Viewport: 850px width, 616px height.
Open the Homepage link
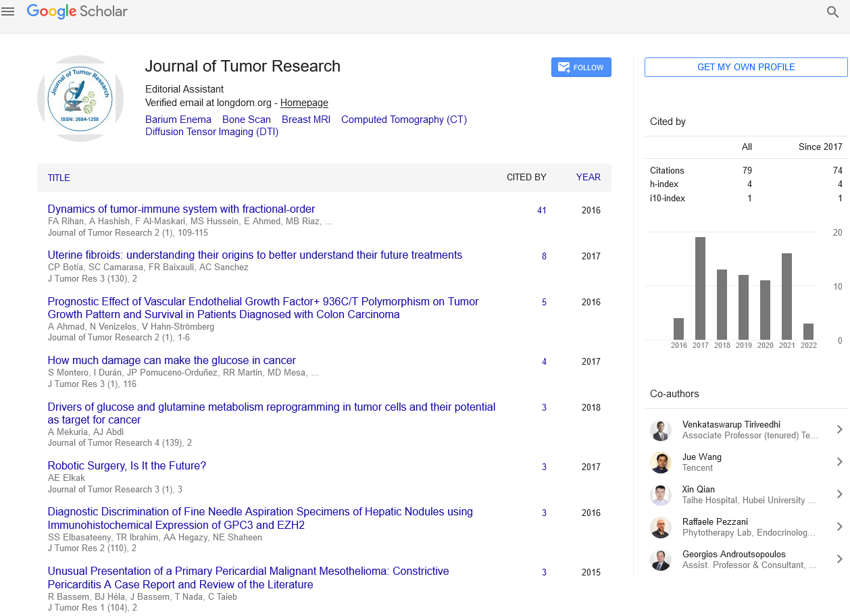304,103
